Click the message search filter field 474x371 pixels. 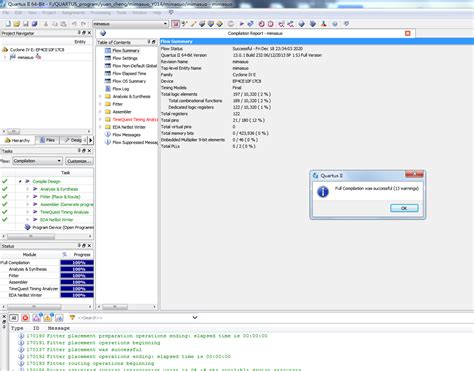point(133,318)
